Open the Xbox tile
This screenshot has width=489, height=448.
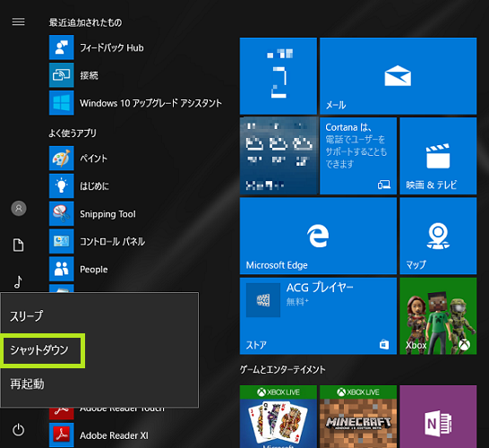(x=438, y=315)
